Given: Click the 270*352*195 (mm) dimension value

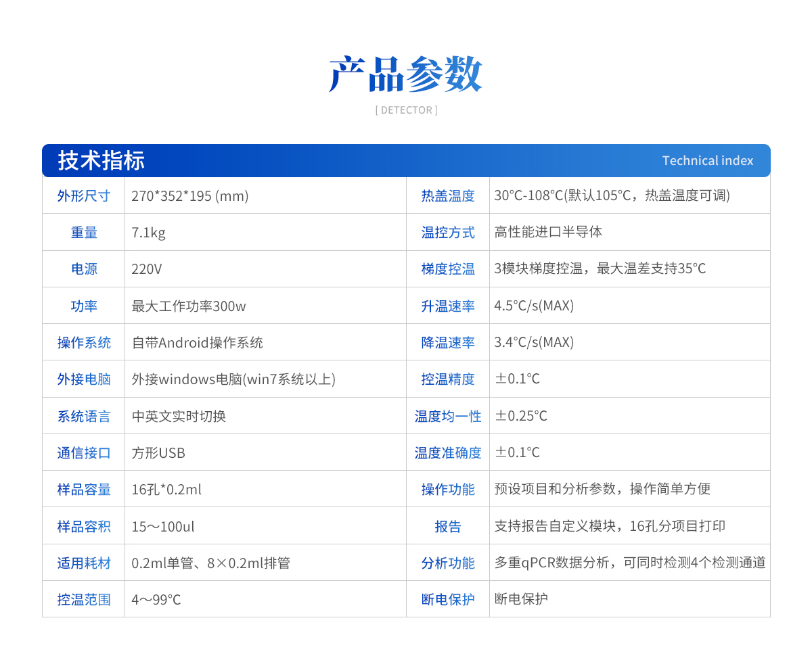Looking at the screenshot, I should point(190,196).
